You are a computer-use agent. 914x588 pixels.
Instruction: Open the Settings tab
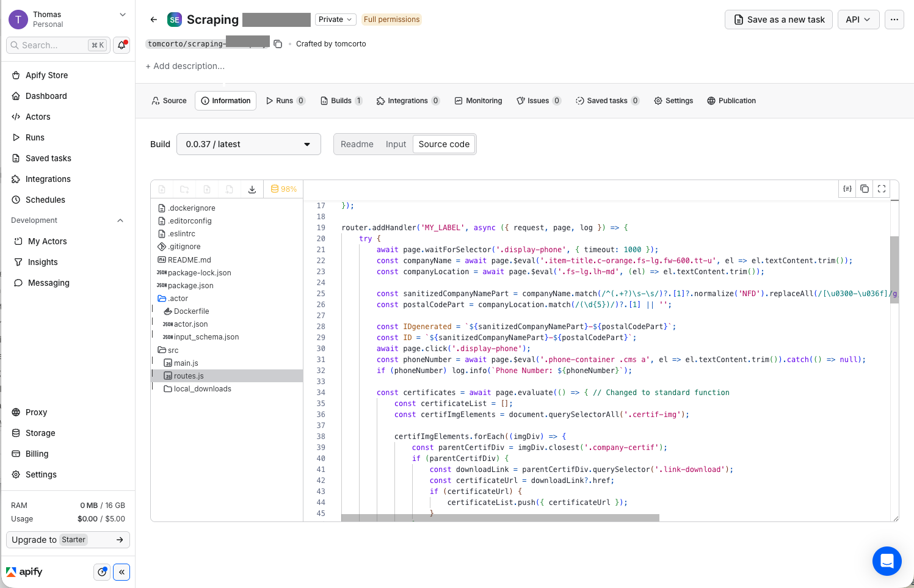click(673, 101)
